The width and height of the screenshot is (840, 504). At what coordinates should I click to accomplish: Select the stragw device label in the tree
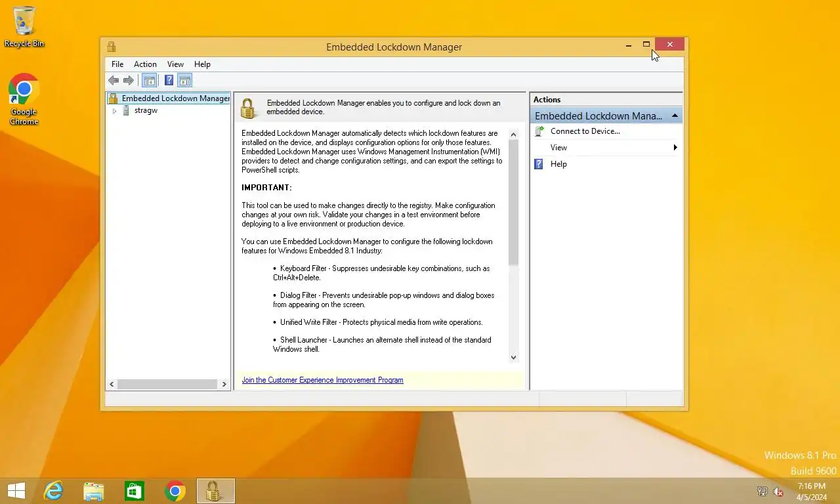coord(146,111)
